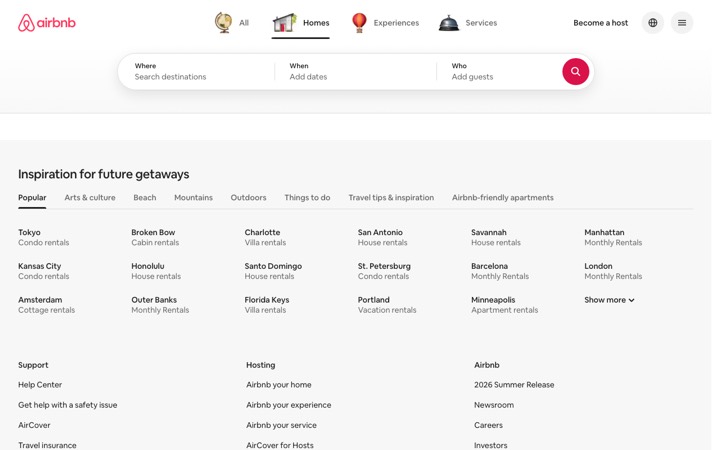
Task: Click Airbnb your experience
Action: 289,405
